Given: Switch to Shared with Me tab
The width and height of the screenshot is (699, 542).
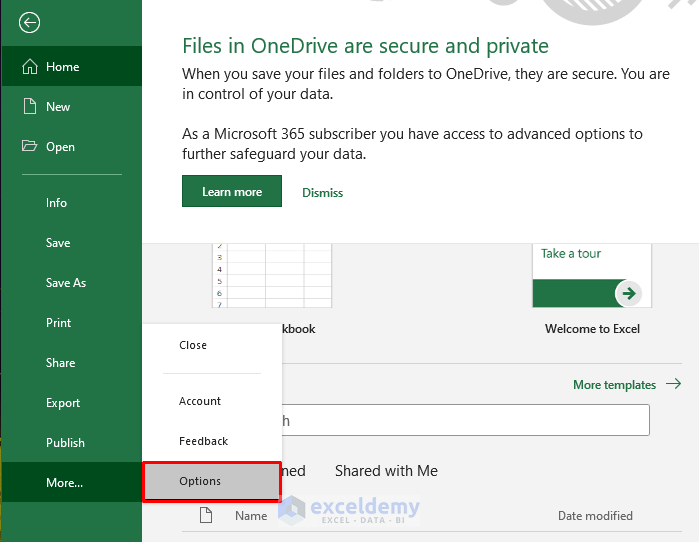Looking at the screenshot, I should click(x=386, y=471).
